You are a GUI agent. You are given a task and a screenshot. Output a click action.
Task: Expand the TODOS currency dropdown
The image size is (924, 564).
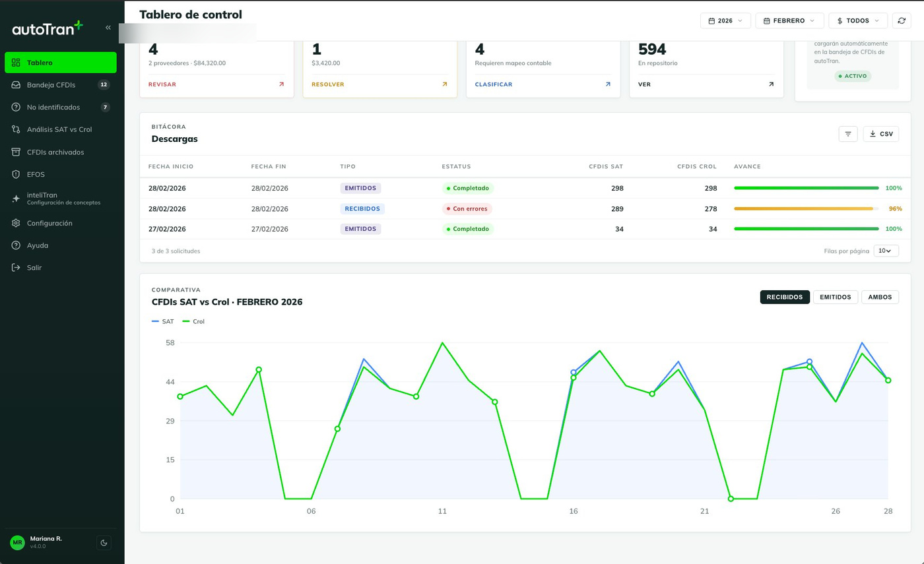[858, 21]
